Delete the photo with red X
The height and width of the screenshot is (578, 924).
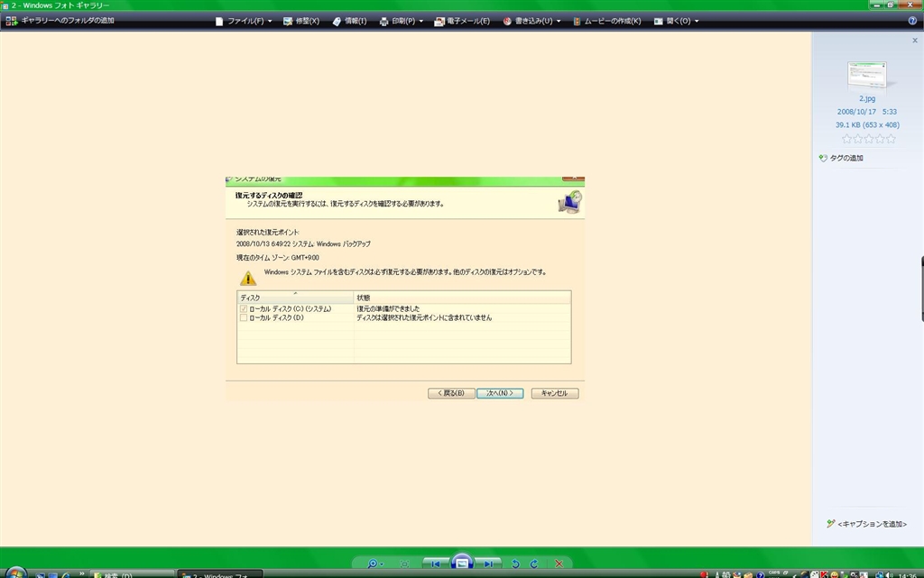pos(559,564)
